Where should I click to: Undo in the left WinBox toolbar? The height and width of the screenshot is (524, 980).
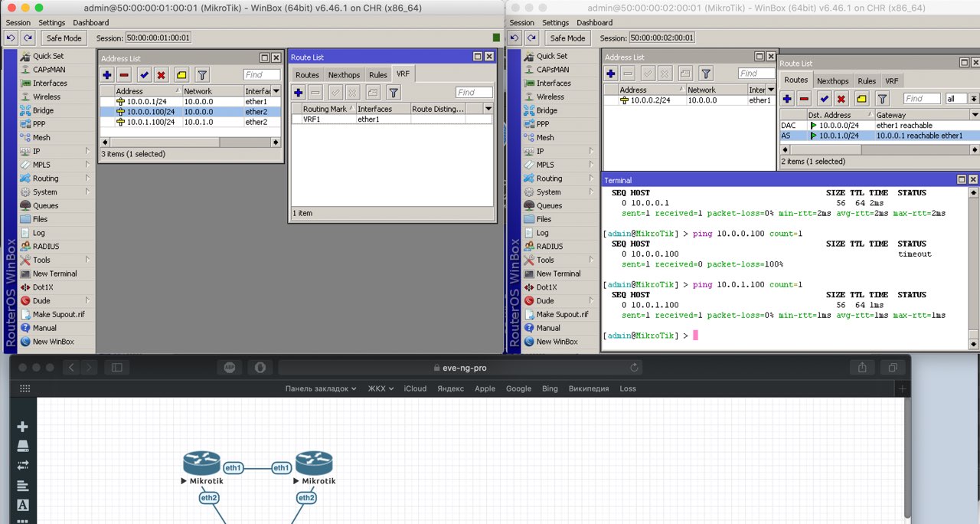11,38
